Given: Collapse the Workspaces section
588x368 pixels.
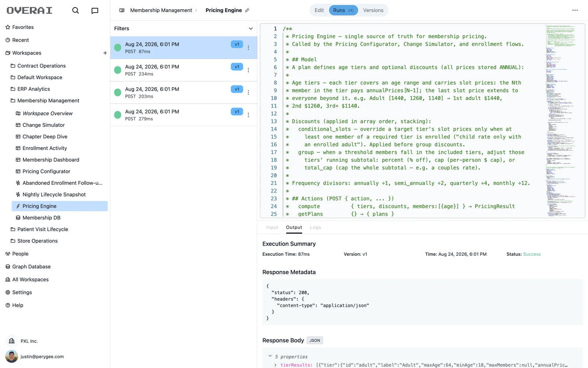Looking at the screenshot, I should coord(26,53).
